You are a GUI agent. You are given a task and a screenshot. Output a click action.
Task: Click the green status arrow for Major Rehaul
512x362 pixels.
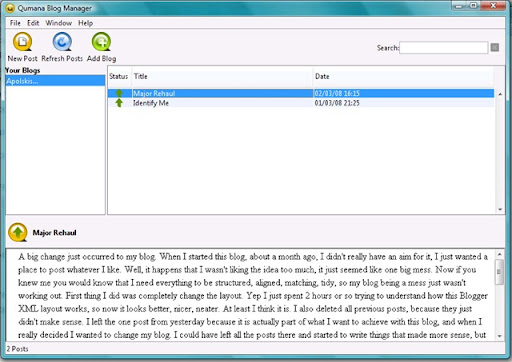(x=119, y=93)
